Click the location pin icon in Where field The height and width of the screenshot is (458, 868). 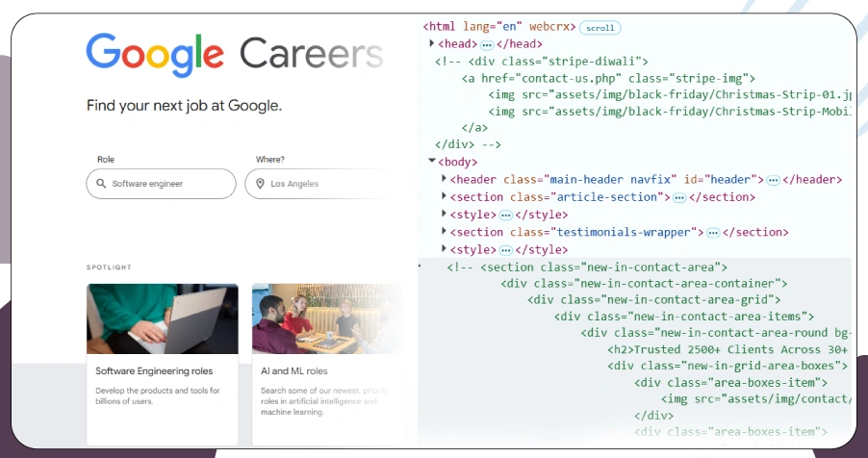(x=260, y=184)
